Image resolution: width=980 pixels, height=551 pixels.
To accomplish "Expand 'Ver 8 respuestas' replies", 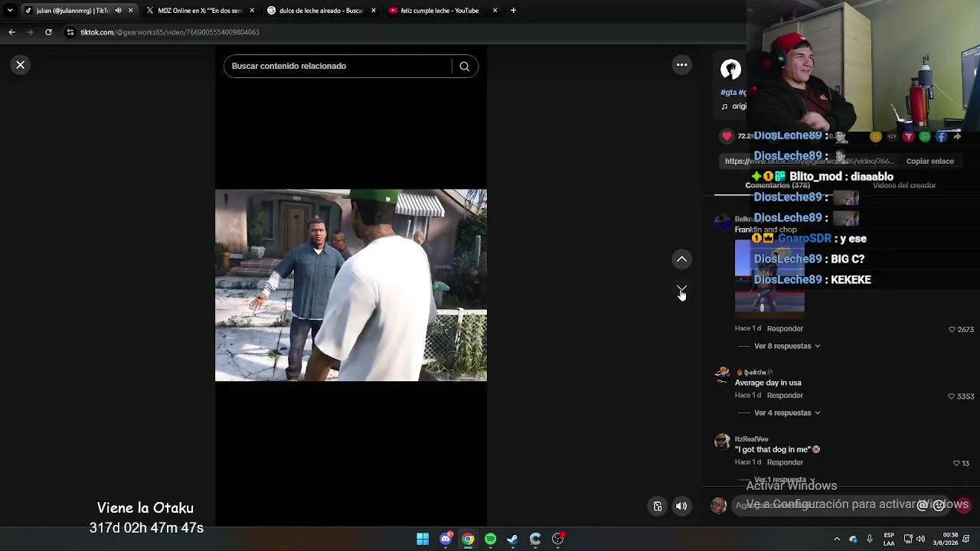I will tap(787, 346).
